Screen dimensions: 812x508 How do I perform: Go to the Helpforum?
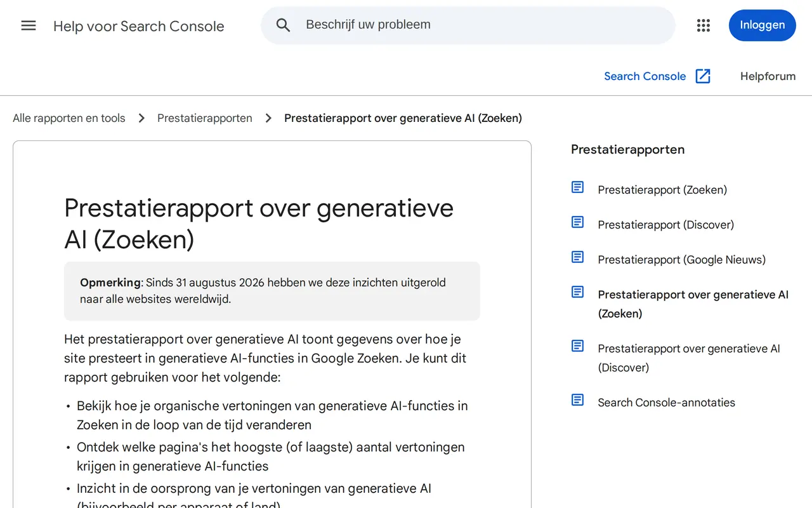(768, 76)
